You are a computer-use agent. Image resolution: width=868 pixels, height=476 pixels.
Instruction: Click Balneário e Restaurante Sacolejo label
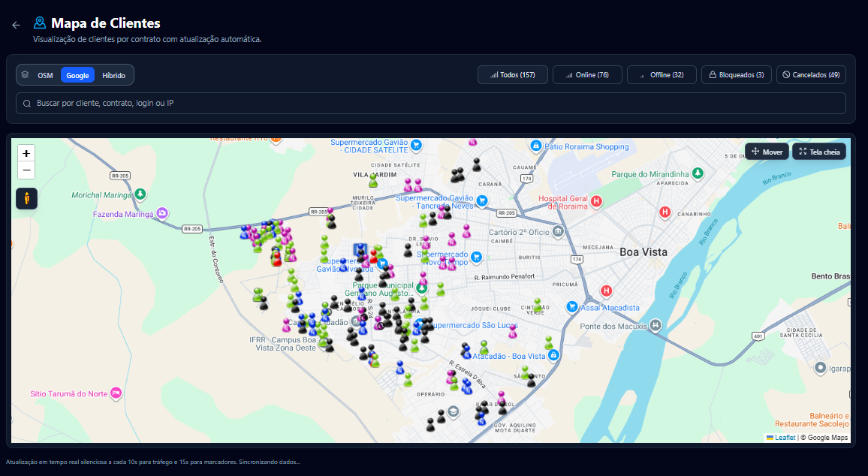pos(812,420)
